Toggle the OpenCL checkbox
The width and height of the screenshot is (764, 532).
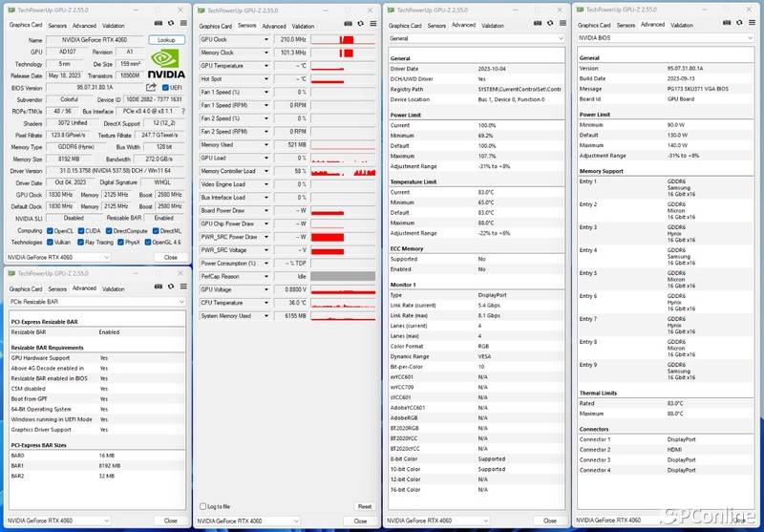(x=50, y=231)
